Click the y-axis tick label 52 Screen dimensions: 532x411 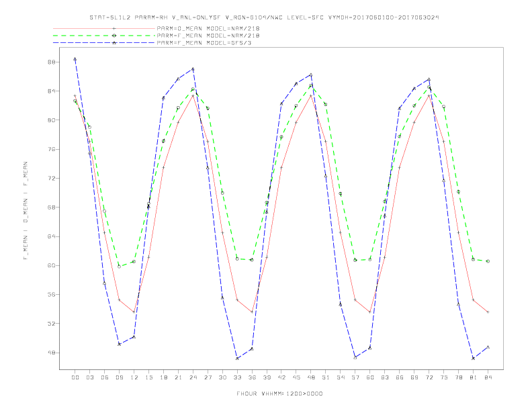pyautogui.click(x=52, y=324)
